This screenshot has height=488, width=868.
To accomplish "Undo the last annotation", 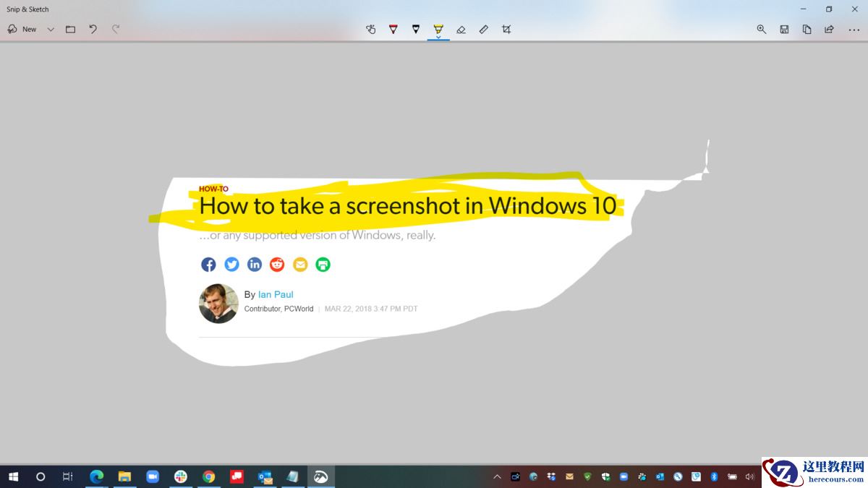I will (93, 29).
